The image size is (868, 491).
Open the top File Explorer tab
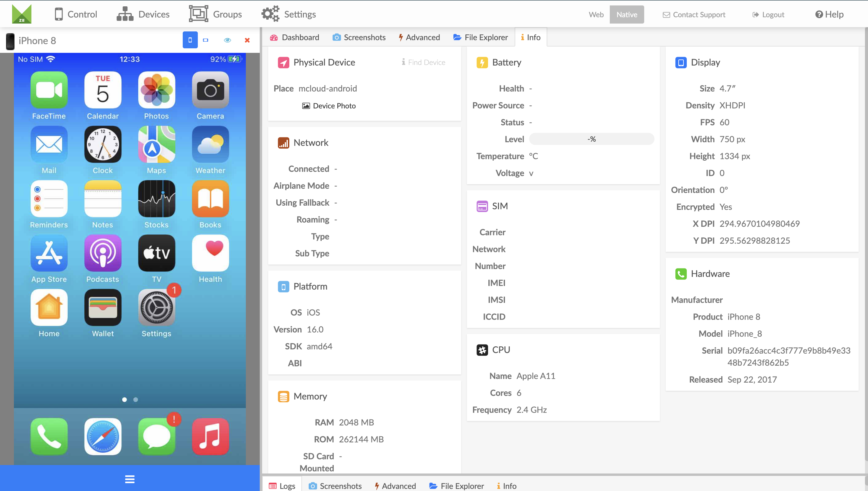tap(481, 37)
